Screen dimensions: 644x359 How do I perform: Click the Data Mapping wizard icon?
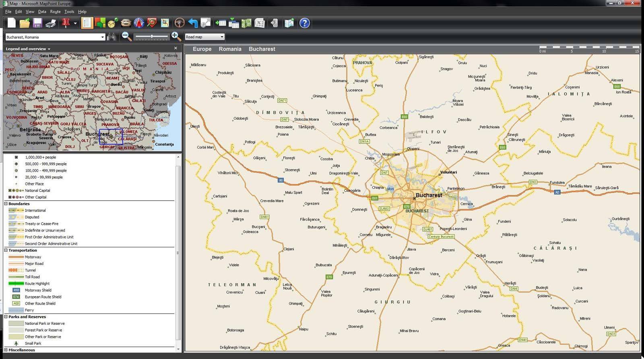pyautogui.click(x=233, y=23)
